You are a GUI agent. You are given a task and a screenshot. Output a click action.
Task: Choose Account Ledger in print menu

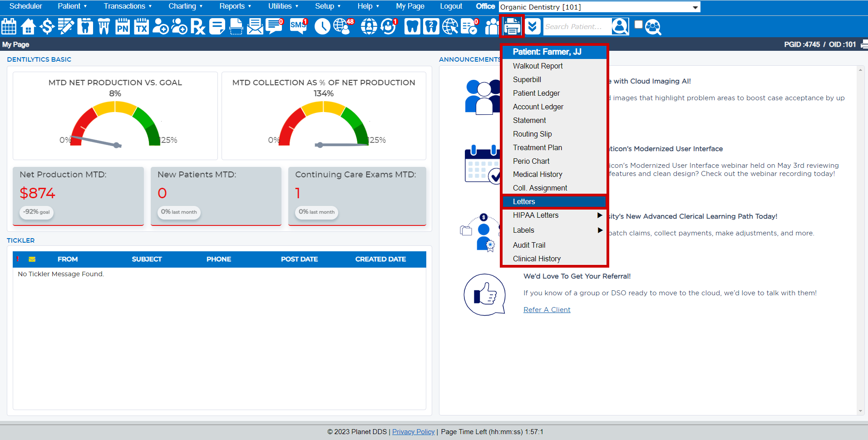pos(554,107)
